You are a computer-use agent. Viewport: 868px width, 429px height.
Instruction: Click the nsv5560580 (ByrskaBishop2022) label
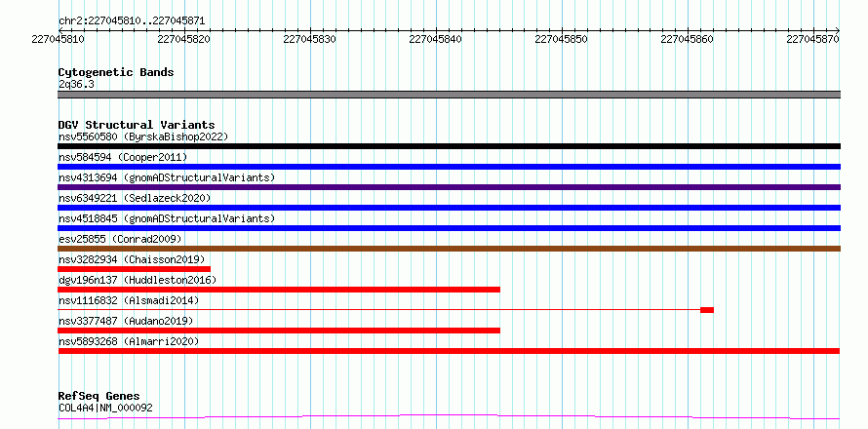[143, 136]
